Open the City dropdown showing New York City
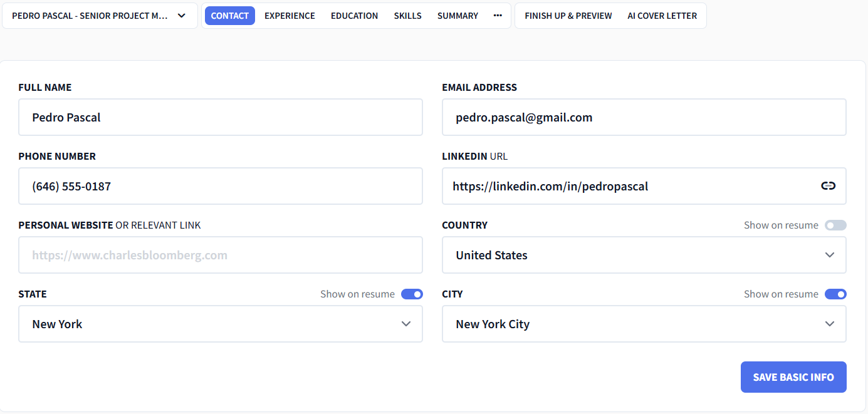 [x=644, y=324]
